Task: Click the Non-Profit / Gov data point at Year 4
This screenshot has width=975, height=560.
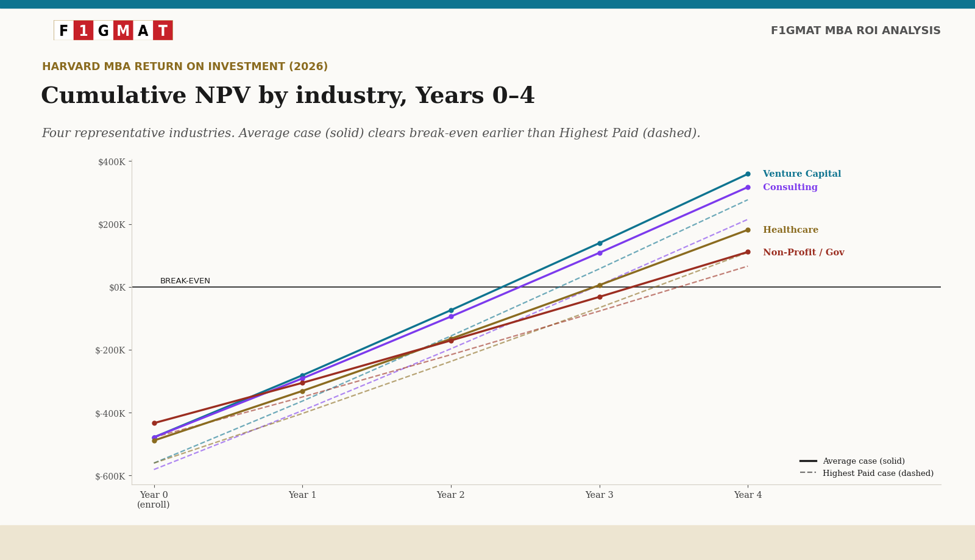Action: (x=748, y=252)
